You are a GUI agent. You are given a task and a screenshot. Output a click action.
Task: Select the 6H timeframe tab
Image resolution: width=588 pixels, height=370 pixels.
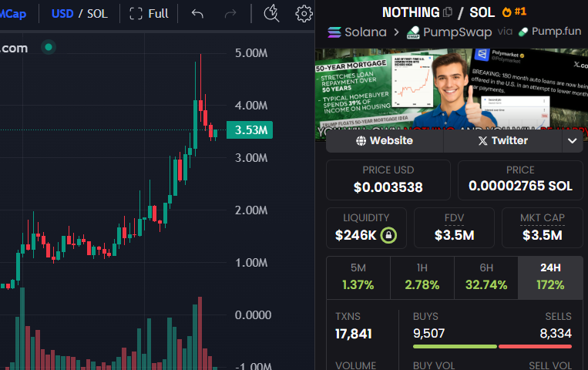click(486, 277)
